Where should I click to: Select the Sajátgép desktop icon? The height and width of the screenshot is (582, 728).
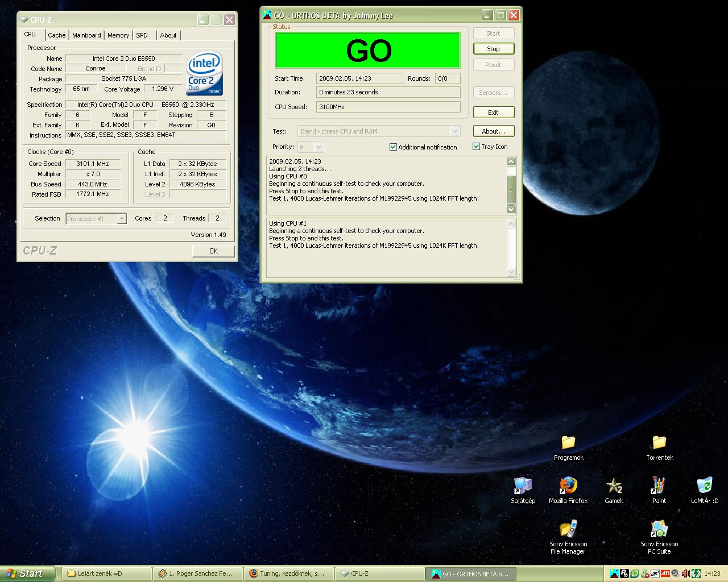pos(523,490)
